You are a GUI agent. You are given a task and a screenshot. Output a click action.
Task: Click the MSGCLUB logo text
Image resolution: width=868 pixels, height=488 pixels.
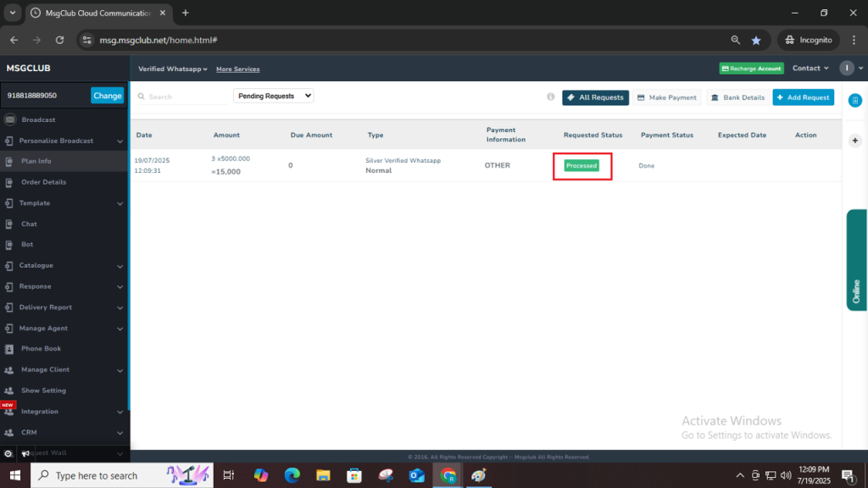(28, 68)
